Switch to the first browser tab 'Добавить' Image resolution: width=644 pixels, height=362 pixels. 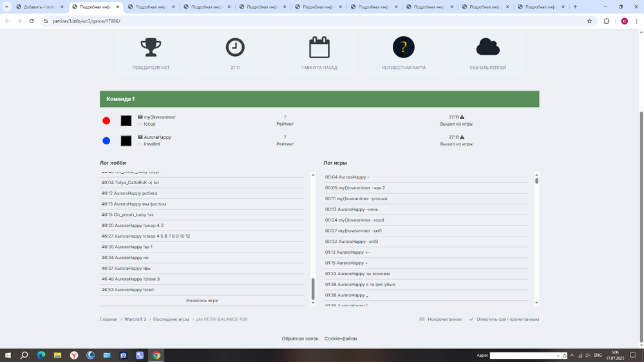40,7
